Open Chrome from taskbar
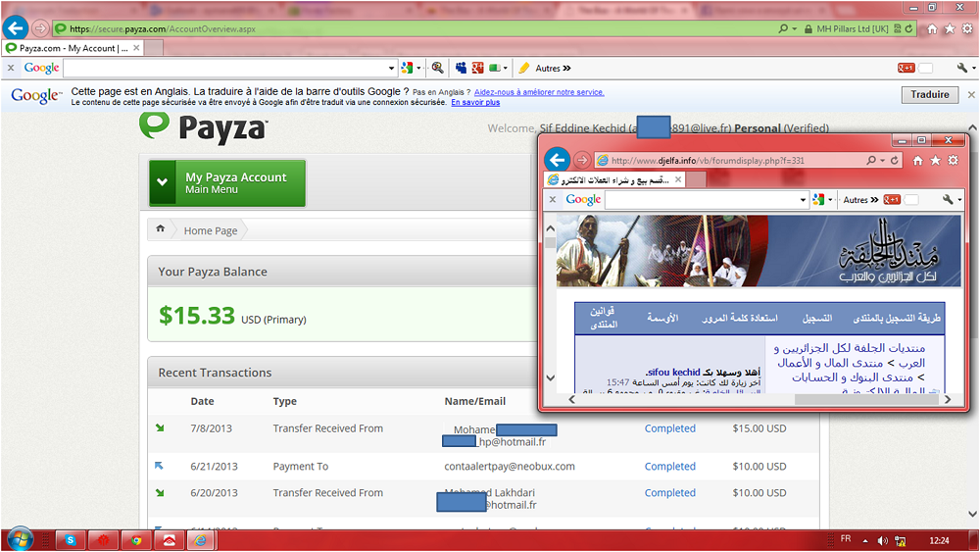 point(135,540)
